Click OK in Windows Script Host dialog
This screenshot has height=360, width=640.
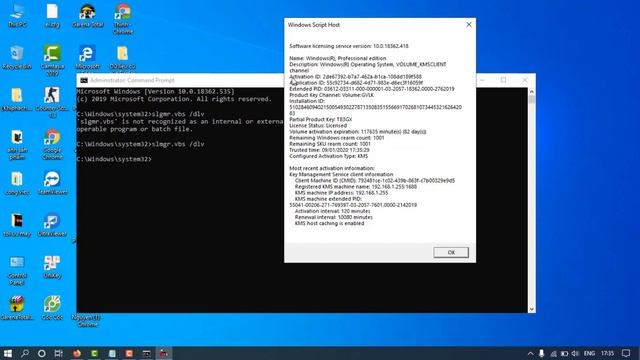coord(451,252)
